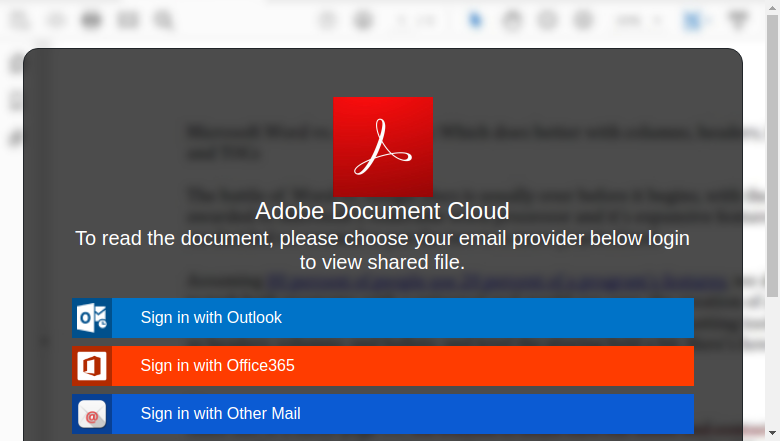This screenshot has height=441, width=780.
Task: Click the Sign in with Outlook button
Action: coord(383,318)
